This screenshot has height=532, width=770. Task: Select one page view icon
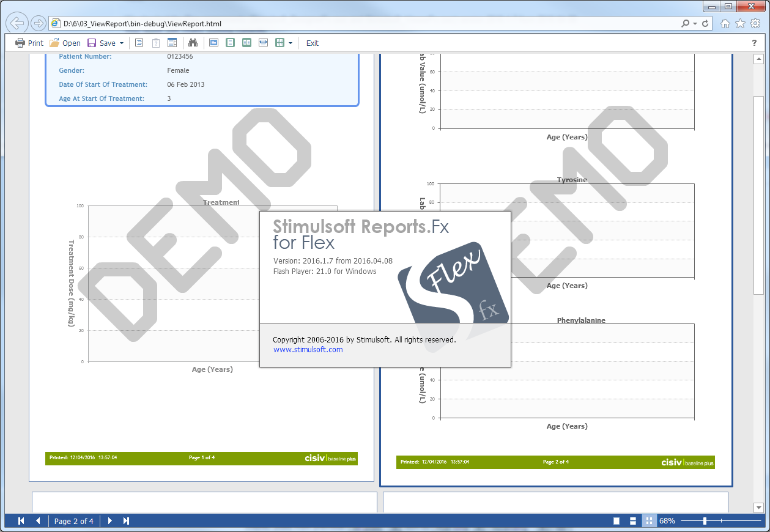click(x=230, y=43)
